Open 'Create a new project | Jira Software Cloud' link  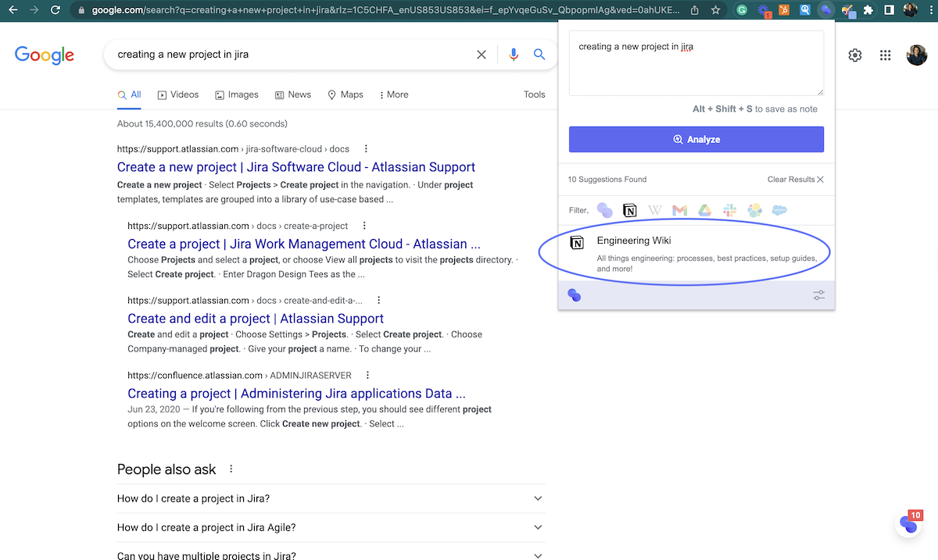[x=296, y=167]
